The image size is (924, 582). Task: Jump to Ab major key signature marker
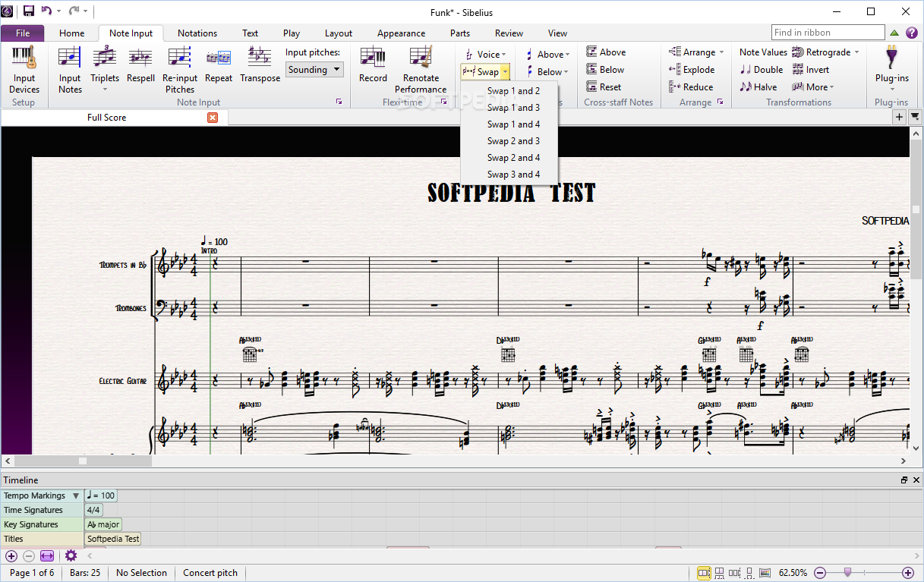pos(103,524)
